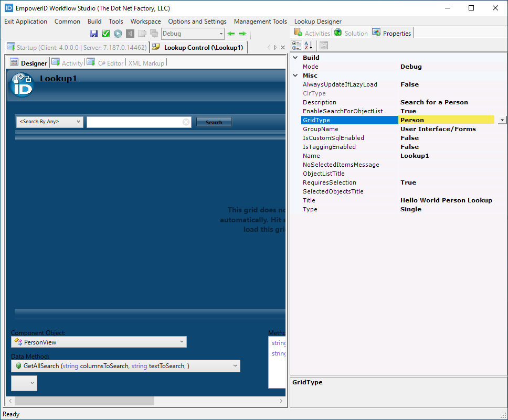Screen dimensions: 508x420
Task: Clear the search text with X icon
Action: point(186,122)
